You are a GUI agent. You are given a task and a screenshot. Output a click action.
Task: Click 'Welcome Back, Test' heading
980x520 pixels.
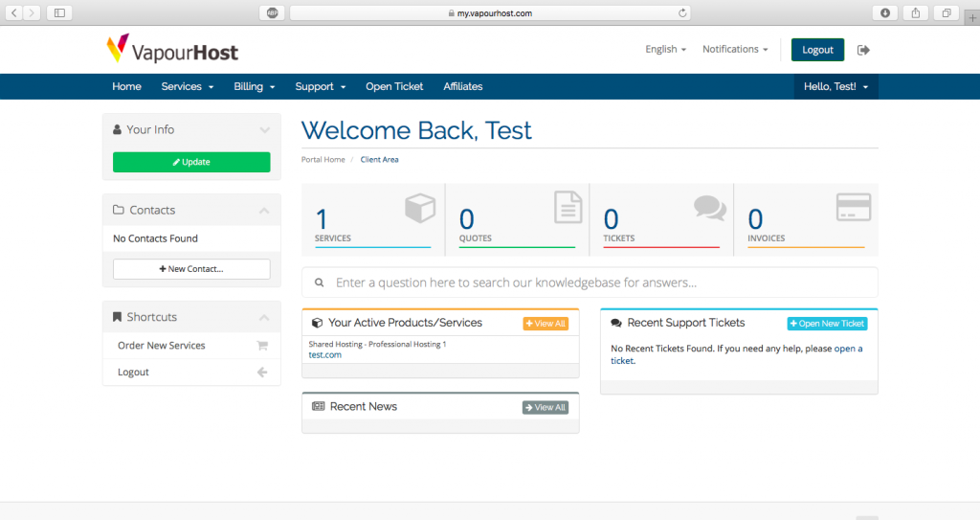pos(417,130)
